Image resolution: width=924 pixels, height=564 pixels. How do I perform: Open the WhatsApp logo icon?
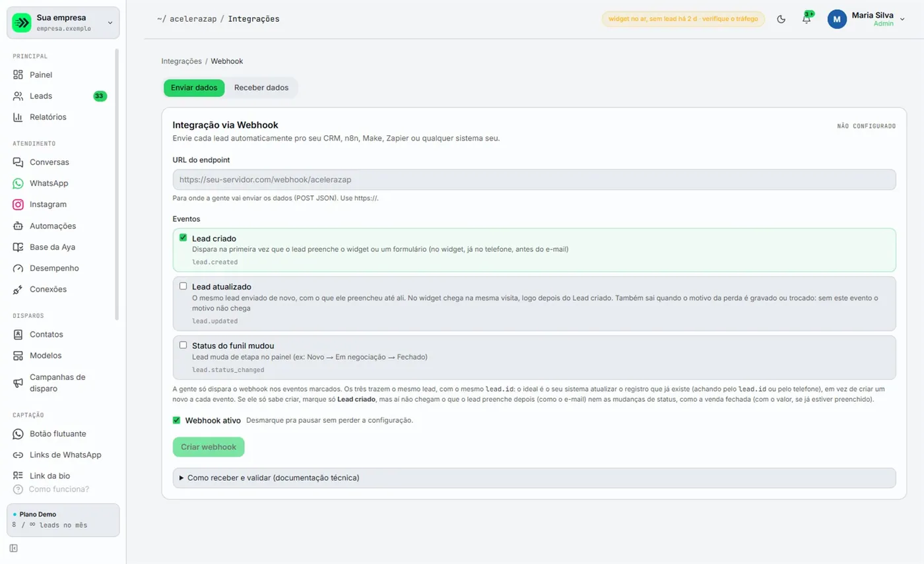coord(18,183)
